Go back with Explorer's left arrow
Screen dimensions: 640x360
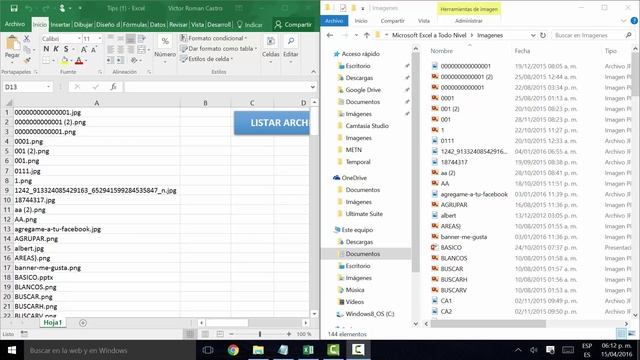click(x=330, y=36)
